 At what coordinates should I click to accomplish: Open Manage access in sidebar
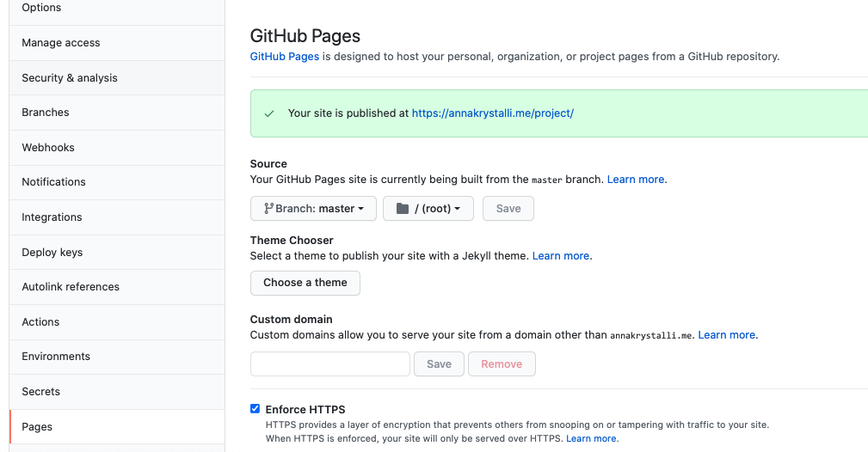click(117, 43)
